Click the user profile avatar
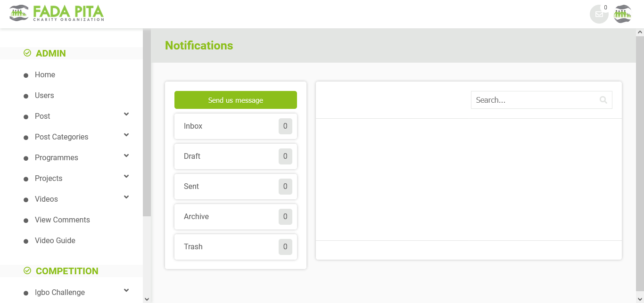This screenshot has height=303, width=644. (623, 14)
